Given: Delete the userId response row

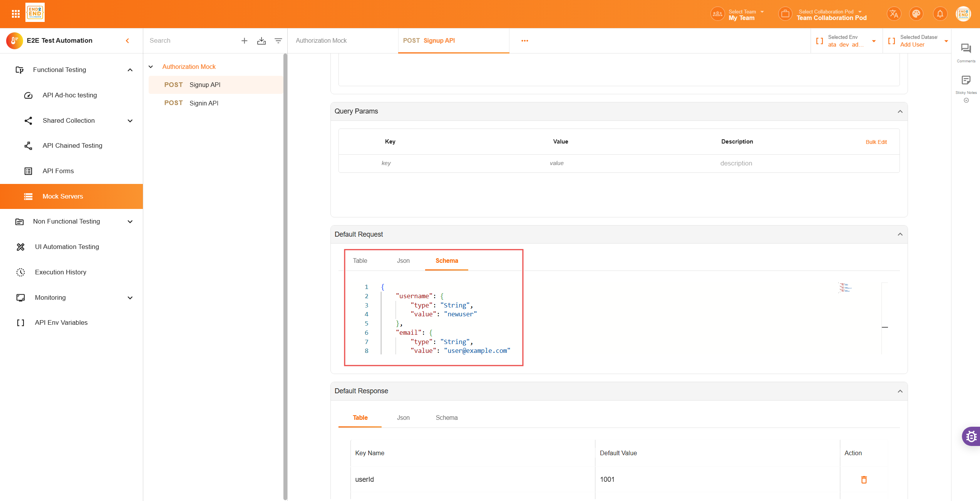Looking at the screenshot, I should pyautogui.click(x=864, y=479).
